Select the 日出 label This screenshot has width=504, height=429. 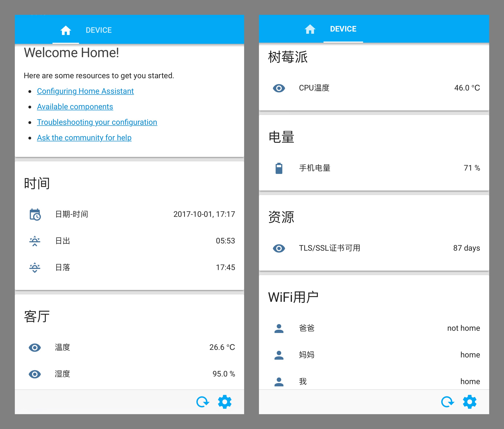click(63, 241)
